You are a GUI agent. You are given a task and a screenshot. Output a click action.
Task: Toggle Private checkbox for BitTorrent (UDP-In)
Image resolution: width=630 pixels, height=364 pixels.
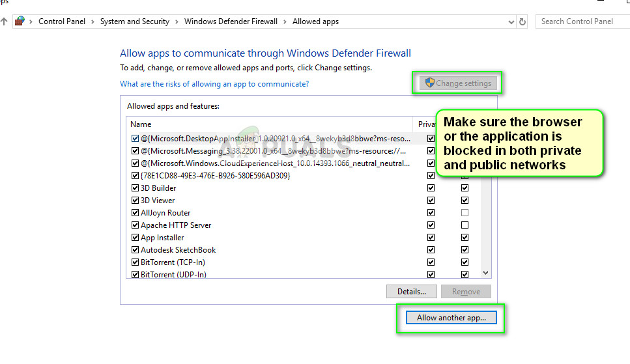[x=431, y=274]
